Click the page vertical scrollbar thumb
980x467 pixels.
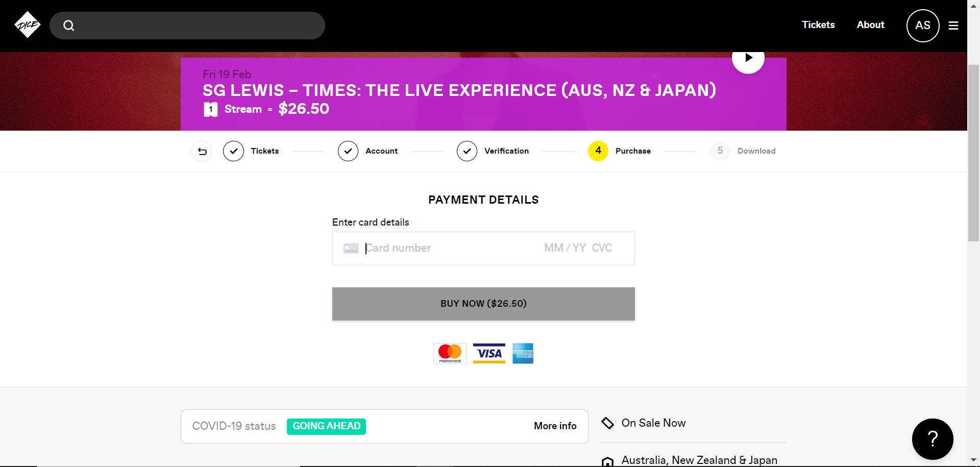(x=973, y=153)
